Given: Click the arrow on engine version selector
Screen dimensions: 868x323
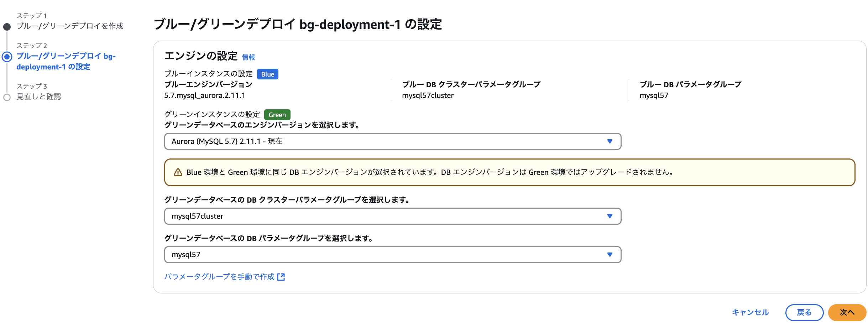Looking at the screenshot, I should pos(610,141).
